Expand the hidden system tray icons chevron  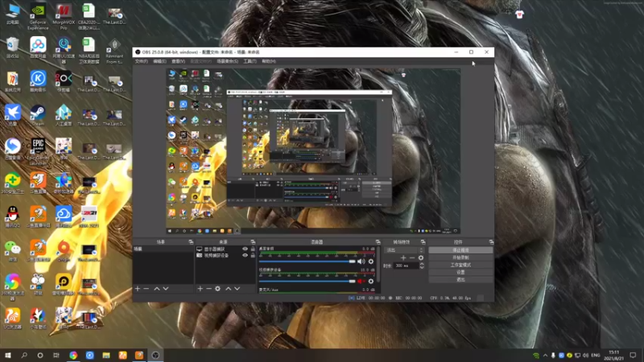[x=545, y=355]
